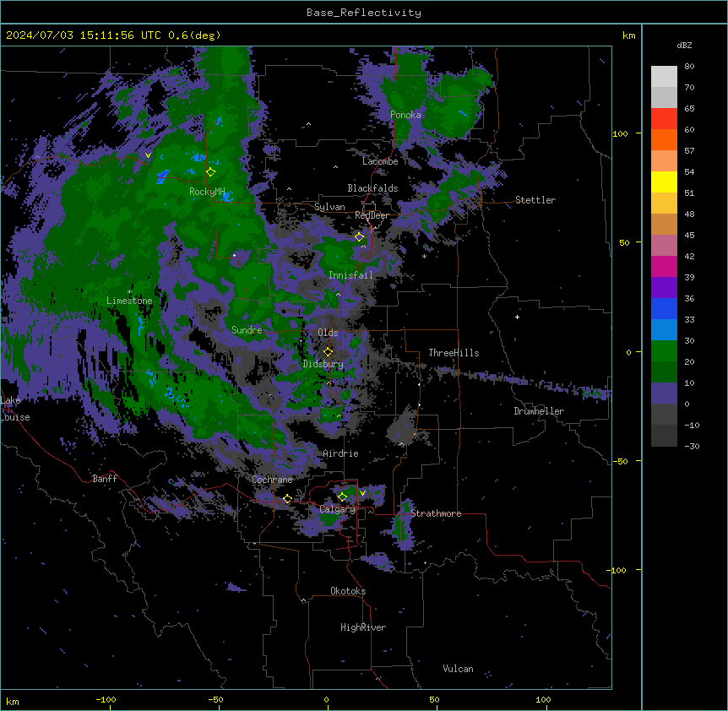
Task: Select the white asterisk marker above Limestone
Action: click(x=129, y=292)
